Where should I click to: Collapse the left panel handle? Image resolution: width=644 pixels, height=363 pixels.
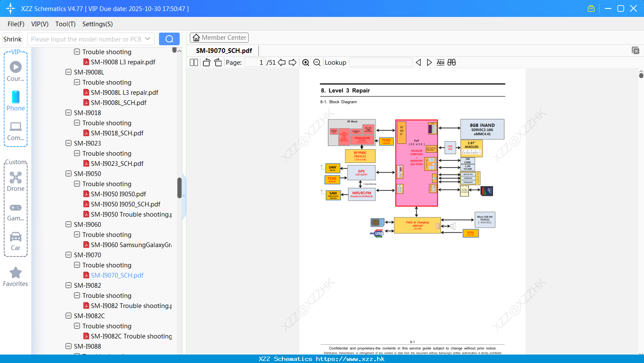pos(184,195)
